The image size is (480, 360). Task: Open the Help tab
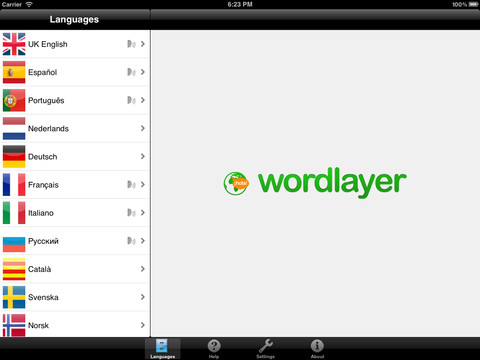(214, 349)
